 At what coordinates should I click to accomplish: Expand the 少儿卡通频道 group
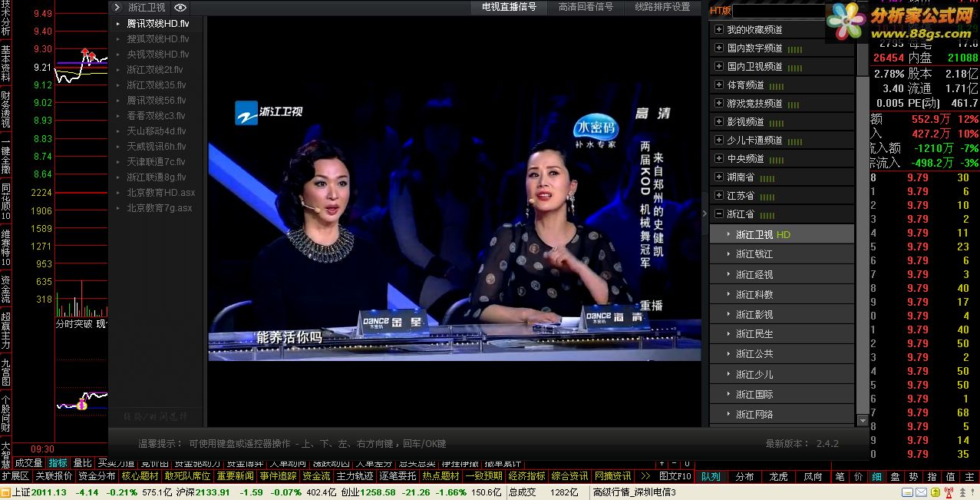coord(719,140)
